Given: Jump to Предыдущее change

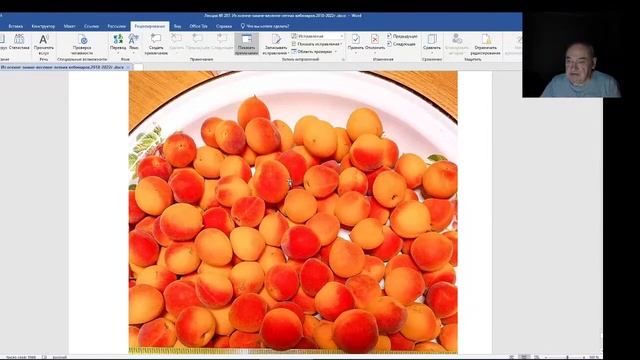Looking at the screenshot, I should tap(402, 36).
